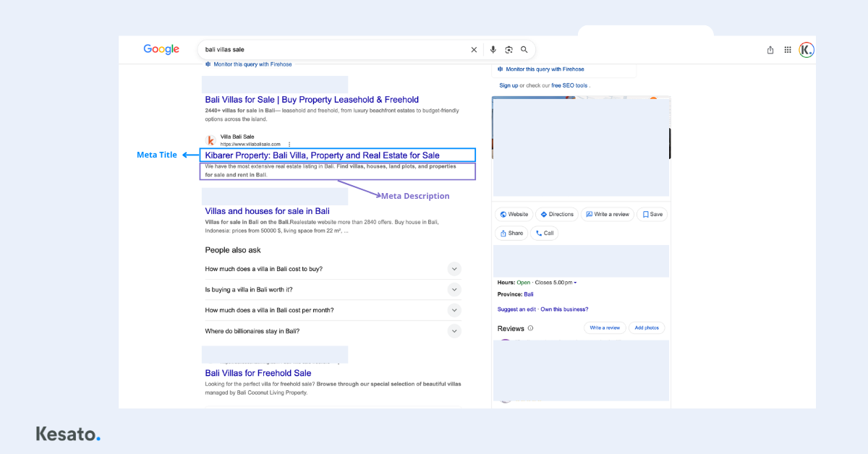Call the business via Call button

(545, 234)
